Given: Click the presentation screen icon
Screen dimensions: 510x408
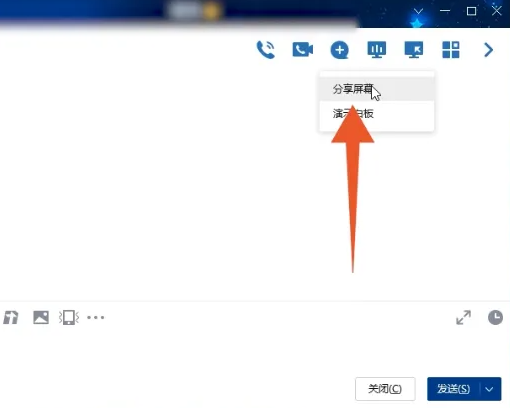Looking at the screenshot, I should coord(377,50).
